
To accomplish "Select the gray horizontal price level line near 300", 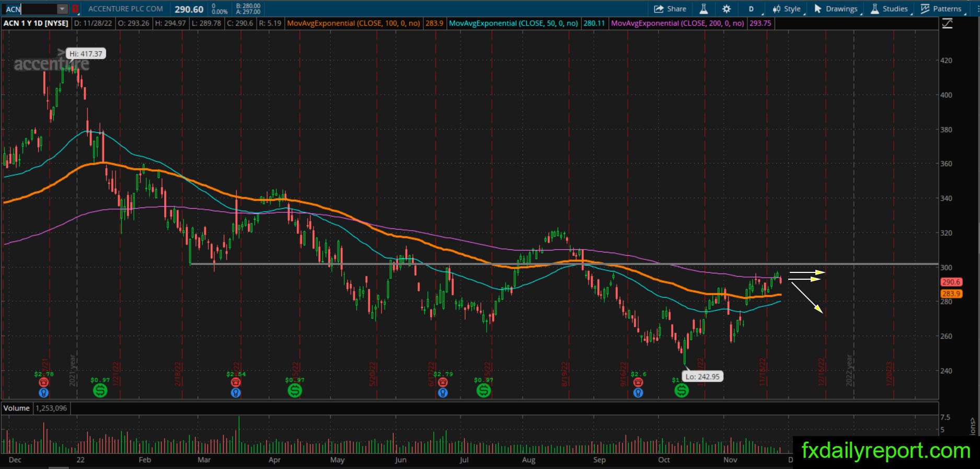I will [x=564, y=264].
